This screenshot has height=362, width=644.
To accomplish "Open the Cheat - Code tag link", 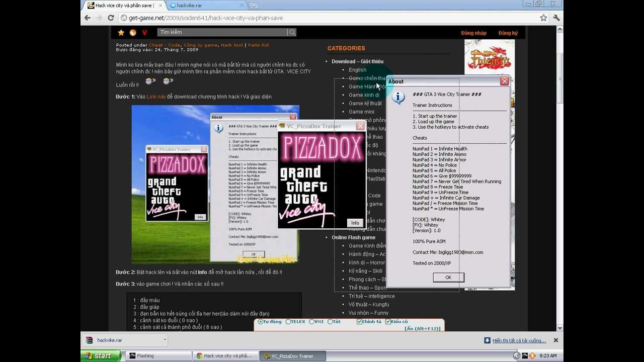I will click(x=165, y=45).
